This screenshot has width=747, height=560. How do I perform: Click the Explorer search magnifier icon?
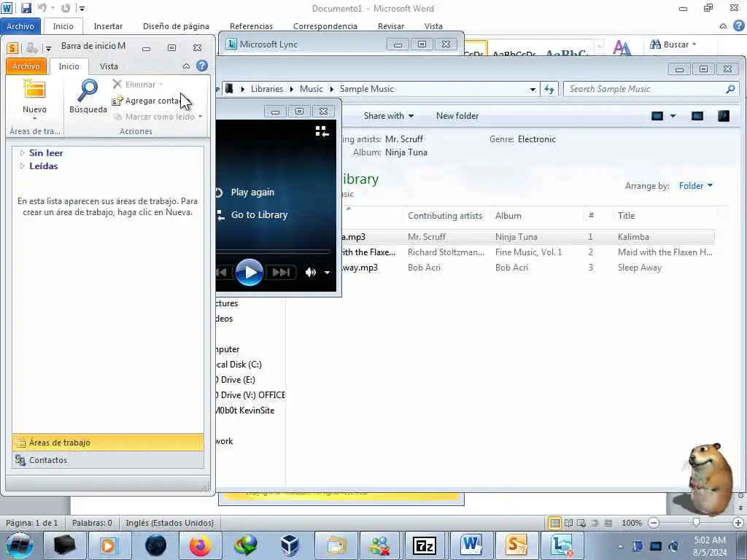(x=730, y=89)
